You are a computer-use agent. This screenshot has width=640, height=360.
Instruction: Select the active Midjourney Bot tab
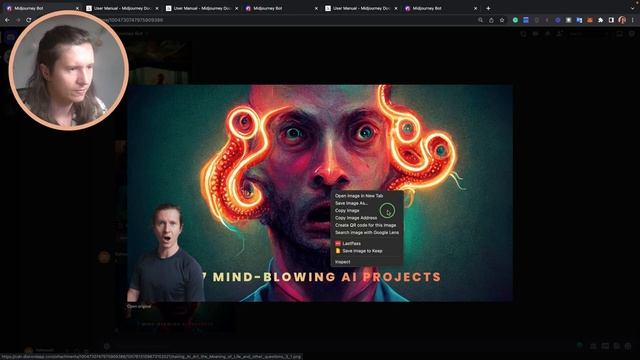41,8
